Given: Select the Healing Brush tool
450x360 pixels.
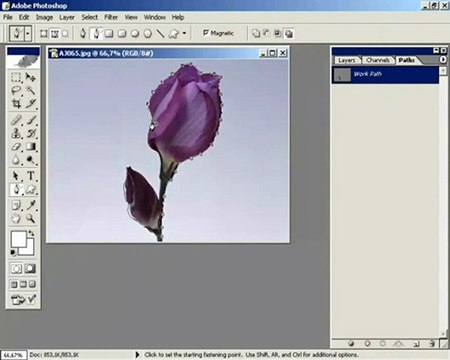Looking at the screenshot, I should (16, 120).
